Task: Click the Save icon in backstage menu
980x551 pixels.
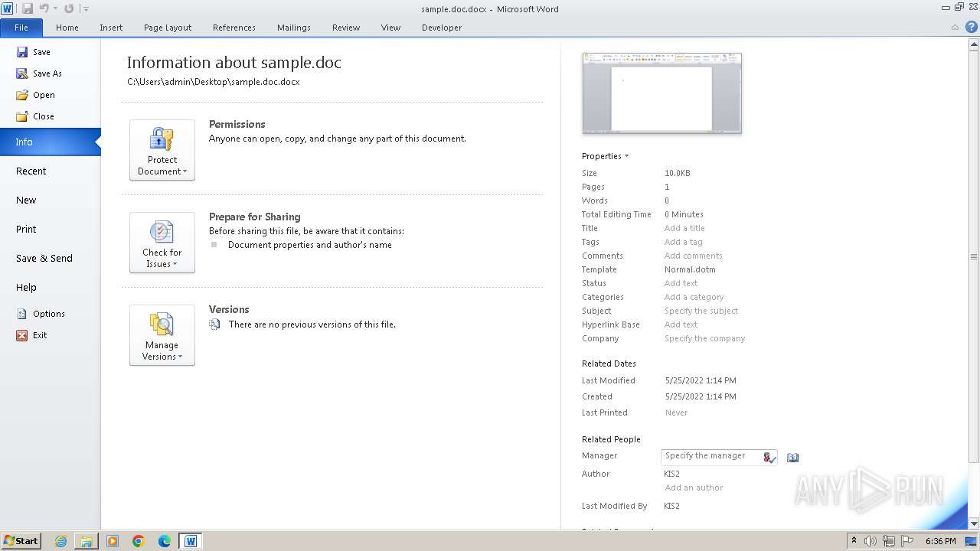Action: (x=21, y=52)
